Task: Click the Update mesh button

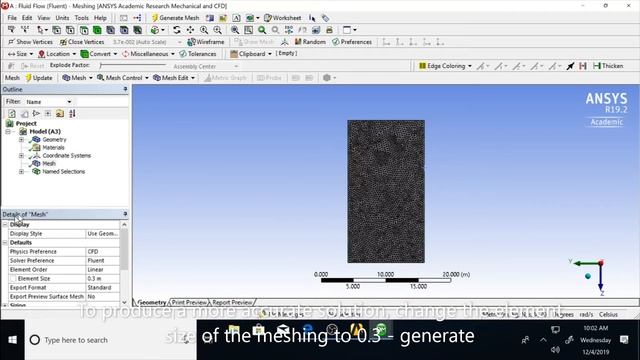Action: click(x=39, y=78)
